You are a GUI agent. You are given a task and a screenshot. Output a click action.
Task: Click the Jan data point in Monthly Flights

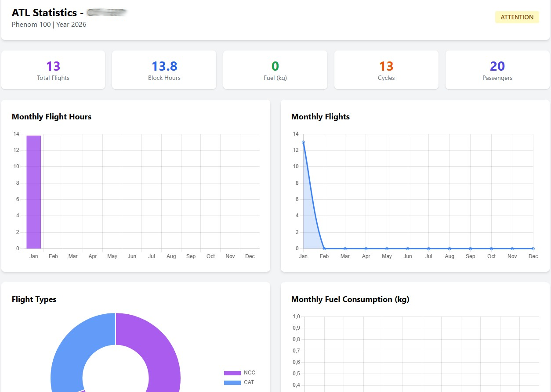coord(303,142)
